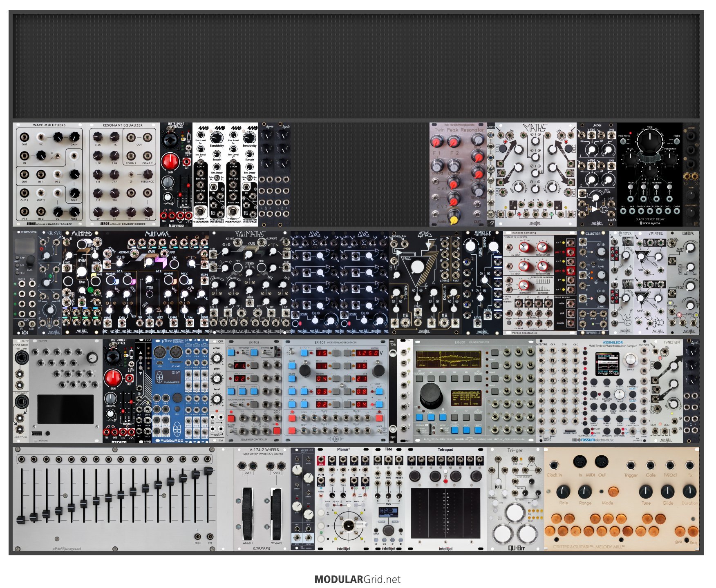The height and width of the screenshot is (588, 716).
Task: Select the blue µTune module
Action: [168, 391]
